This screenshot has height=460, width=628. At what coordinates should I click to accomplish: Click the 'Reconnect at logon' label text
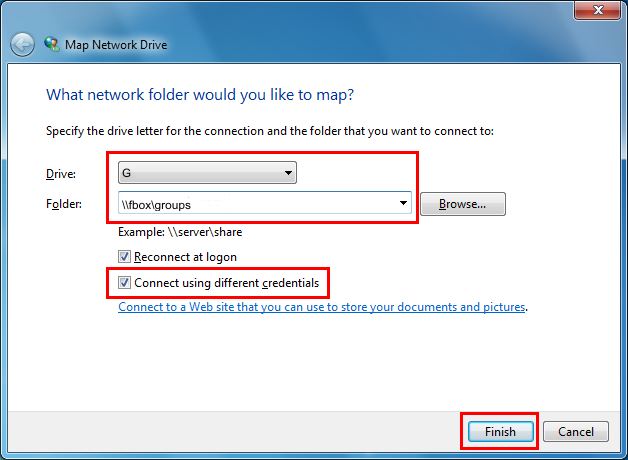point(185,257)
